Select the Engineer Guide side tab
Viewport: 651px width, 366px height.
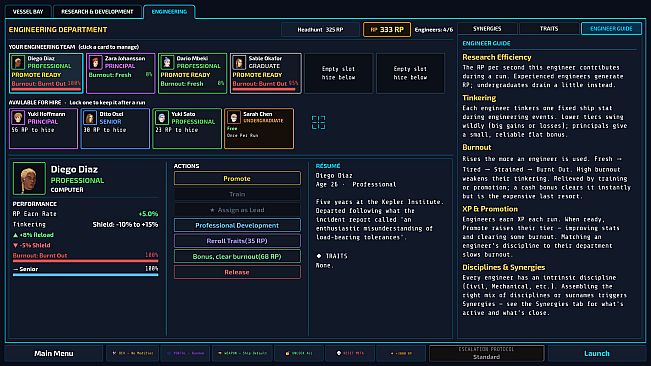point(611,29)
